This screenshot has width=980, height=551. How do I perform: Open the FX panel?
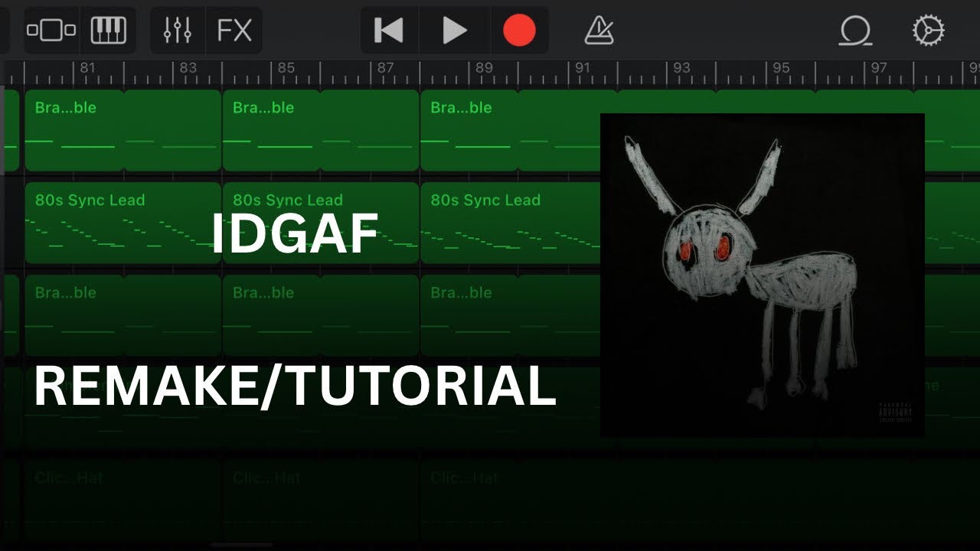pyautogui.click(x=234, y=31)
